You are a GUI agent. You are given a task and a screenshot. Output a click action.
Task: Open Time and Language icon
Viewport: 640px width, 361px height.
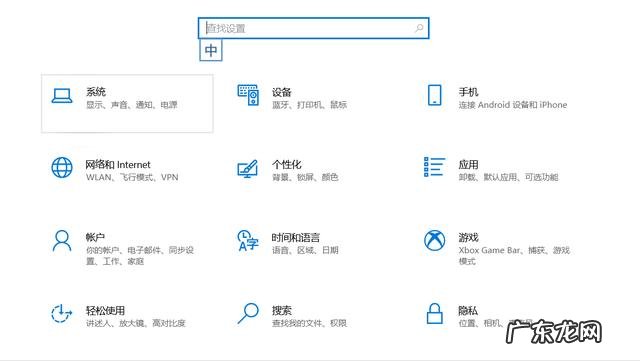[248, 241]
